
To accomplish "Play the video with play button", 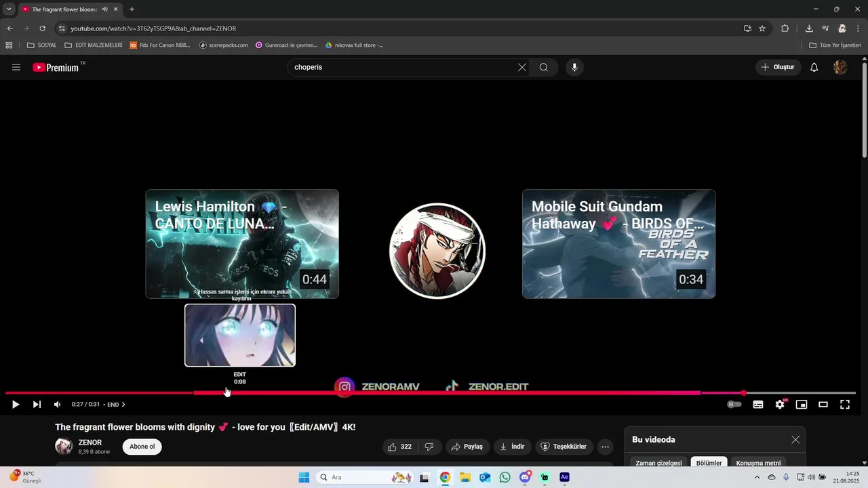I will pyautogui.click(x=15, y=405).
